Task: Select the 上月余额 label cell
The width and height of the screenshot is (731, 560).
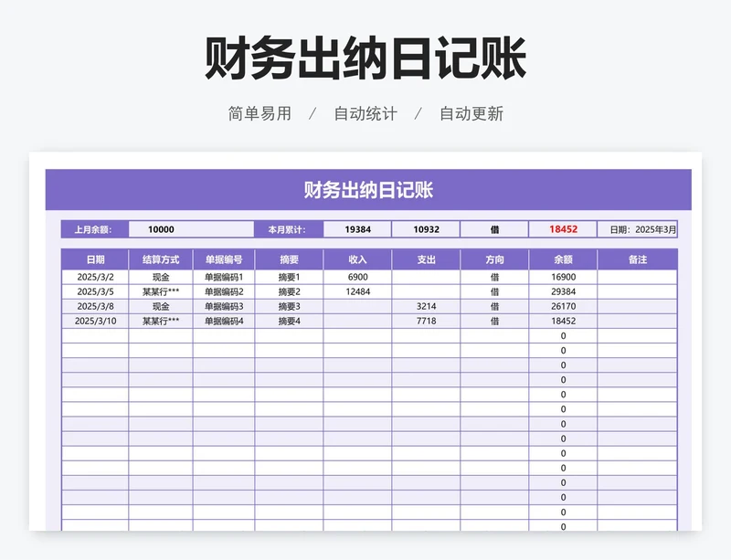Action: (95, 229)
